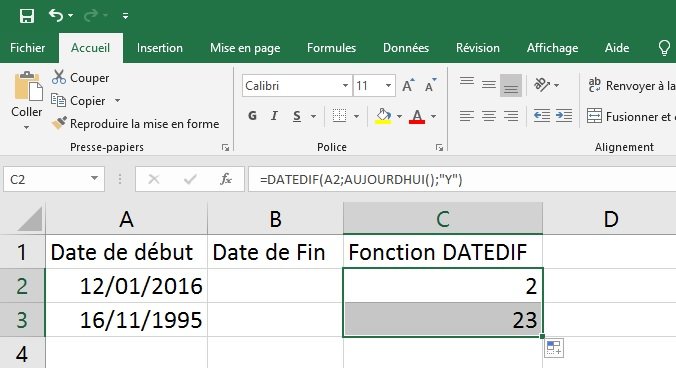
Task: Click Align Left icon
Action: coord(467,116)
